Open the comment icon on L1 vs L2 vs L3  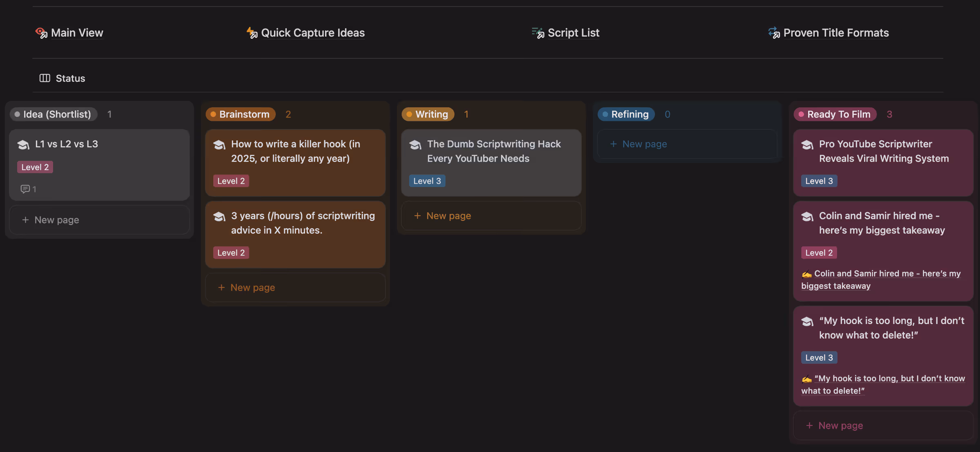[x=25, y=189]
